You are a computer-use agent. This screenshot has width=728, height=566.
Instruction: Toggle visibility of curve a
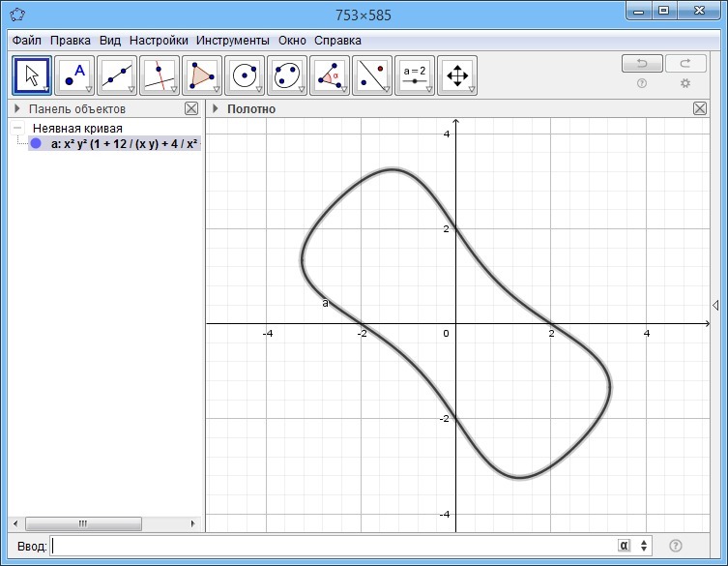click(36, 143)
